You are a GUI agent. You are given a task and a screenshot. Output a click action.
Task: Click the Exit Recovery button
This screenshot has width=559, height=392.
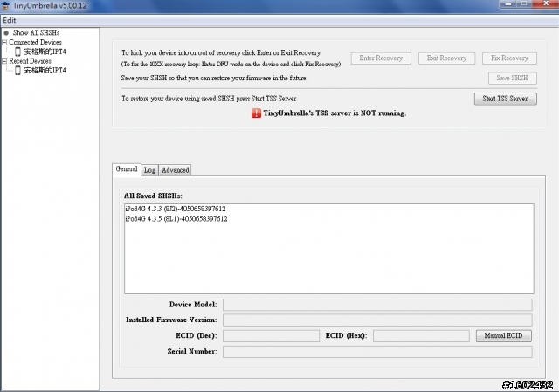446,58
